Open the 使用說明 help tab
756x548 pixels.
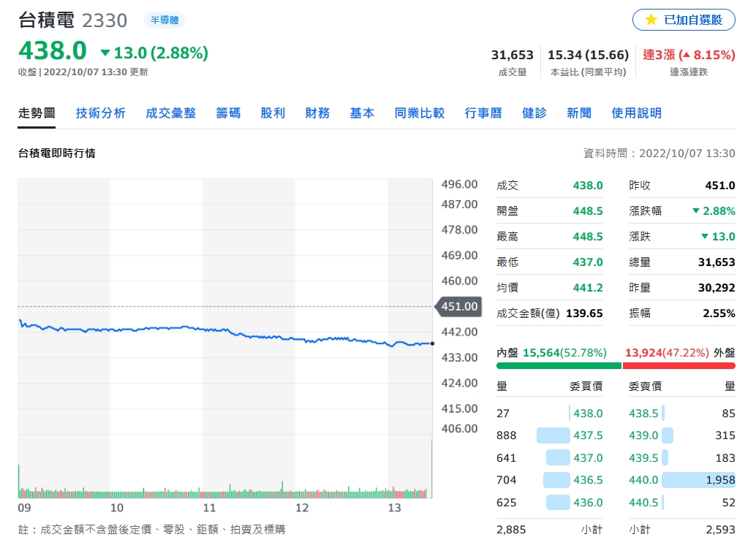[x=636, y=113]
